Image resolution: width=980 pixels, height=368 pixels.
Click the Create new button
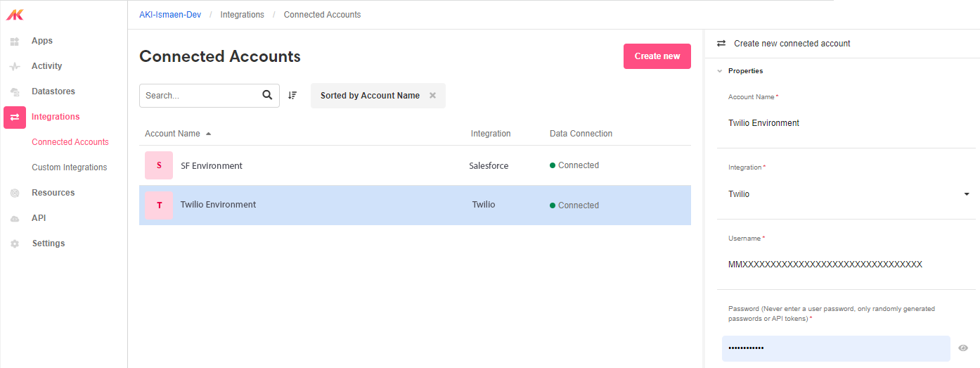coord(657,56)
